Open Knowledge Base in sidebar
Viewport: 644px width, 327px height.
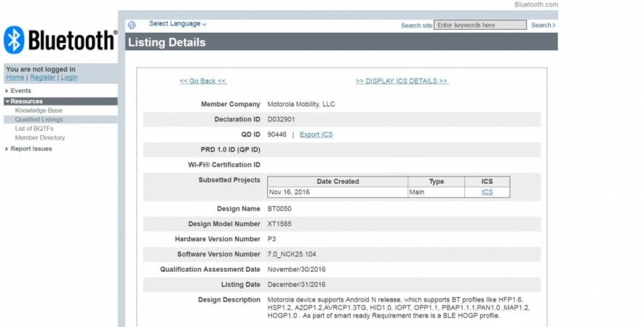(x=39, y=110)
